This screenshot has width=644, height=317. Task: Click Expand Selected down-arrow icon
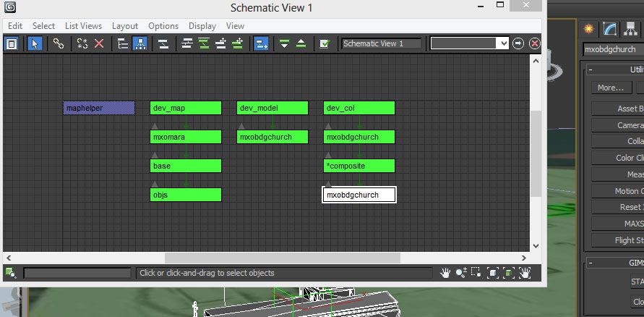pos(284,43)
